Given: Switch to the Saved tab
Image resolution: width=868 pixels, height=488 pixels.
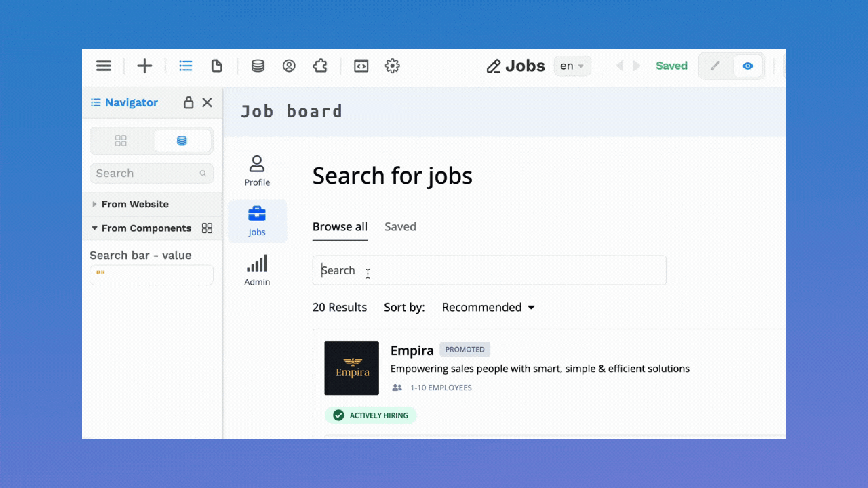Looking at the screenshot, I should (400, 226).
